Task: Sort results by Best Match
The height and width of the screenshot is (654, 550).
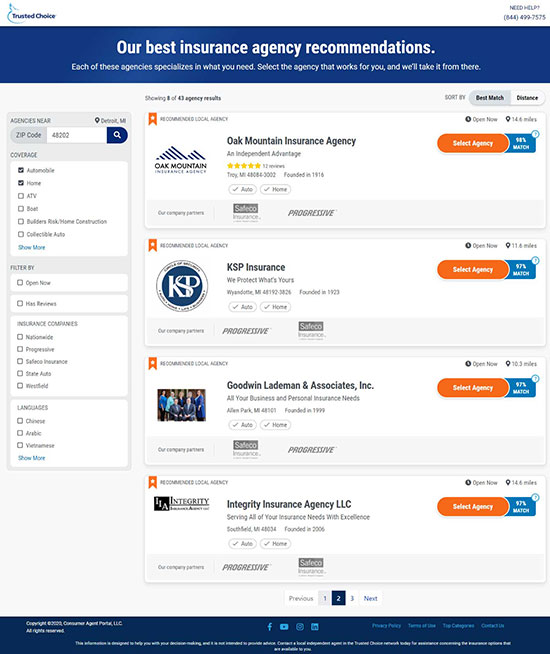Action: click(490, 98)
